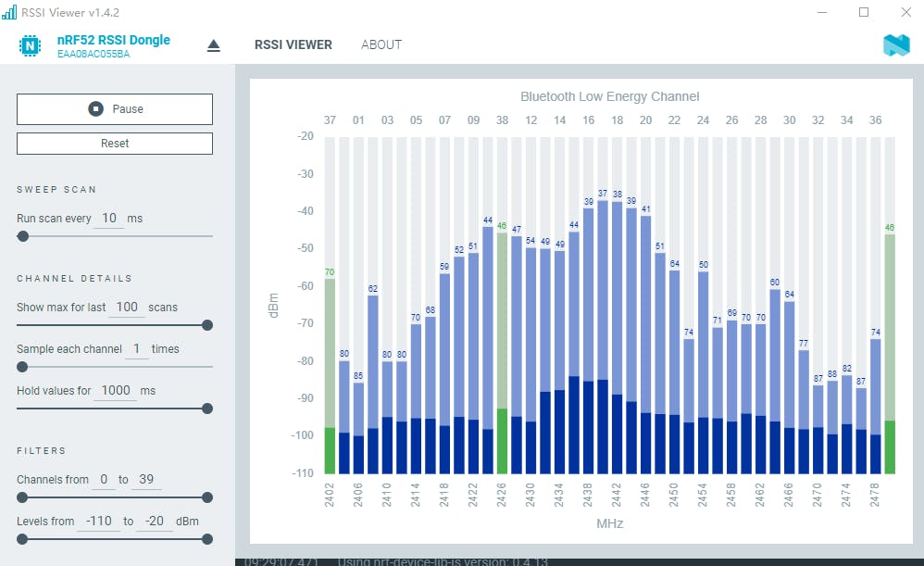The height and width of the screenshot is (566, 924).
Task: Open the ABOUT tab
Action: click(x=381, y=44)
